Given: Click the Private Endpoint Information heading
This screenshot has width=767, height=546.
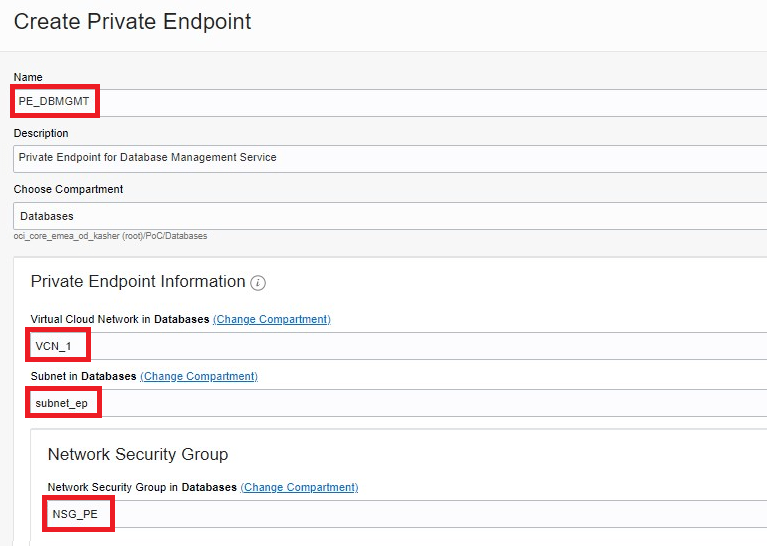Looking at the screenshot, I should point(138,282).
